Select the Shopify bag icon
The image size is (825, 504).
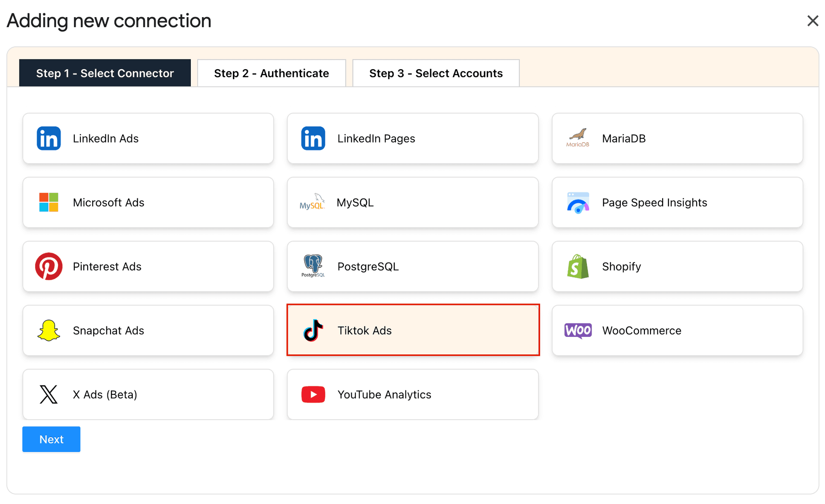[578, 266]
